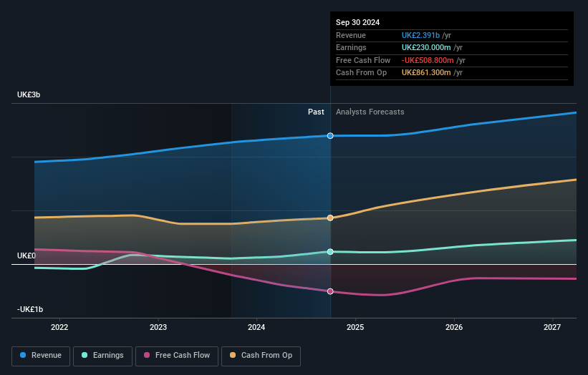Toggle the Revenue legend button

41,356
